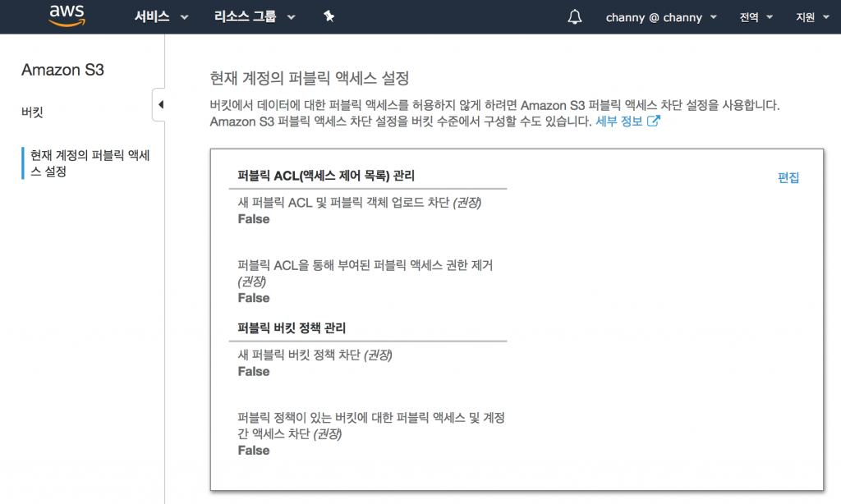Screen dimensions: 841x504
Task: Click False under 새 퍼블릭 버킷 정책 차단
Action: pos(254,372)
